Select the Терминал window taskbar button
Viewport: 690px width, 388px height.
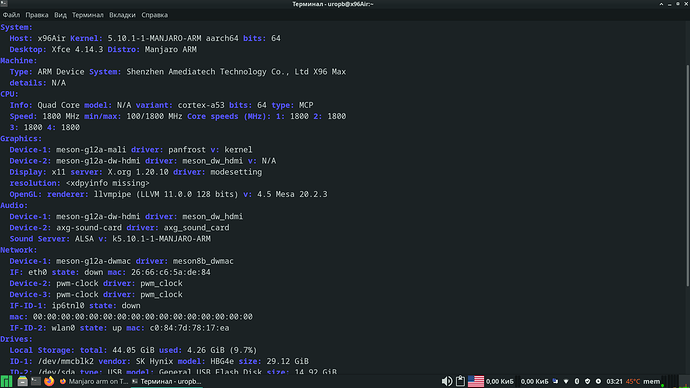(167, 381)
